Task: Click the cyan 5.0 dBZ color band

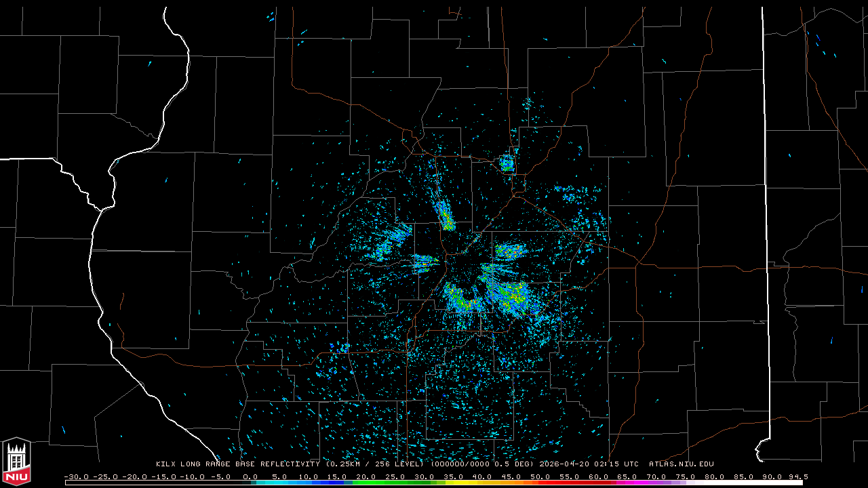Action: [279, 483]
